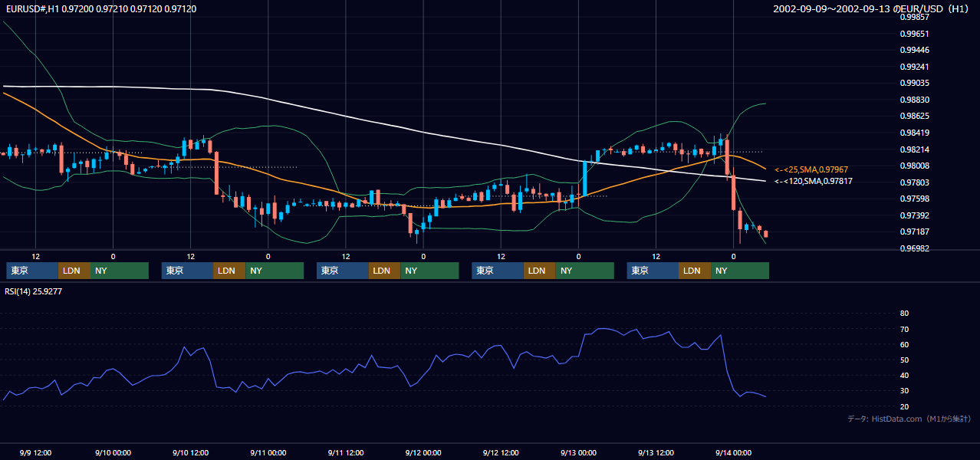The width and height of the screenshot is (980, 460).
Task: Click RSI scale value 20
Action: coord(904,406)
